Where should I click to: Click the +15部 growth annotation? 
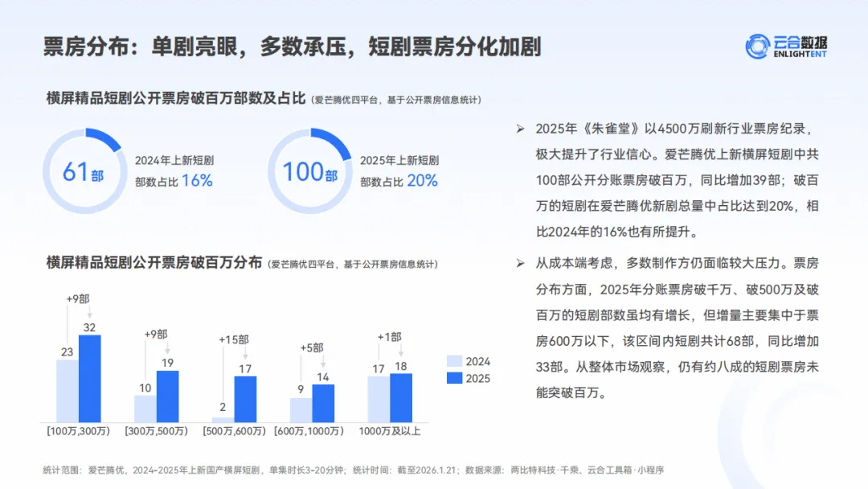pos(234,339)
